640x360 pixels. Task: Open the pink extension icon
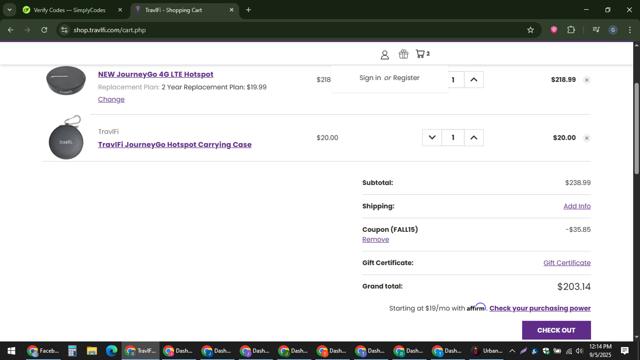pyautogui.click(x=553, y=30)
